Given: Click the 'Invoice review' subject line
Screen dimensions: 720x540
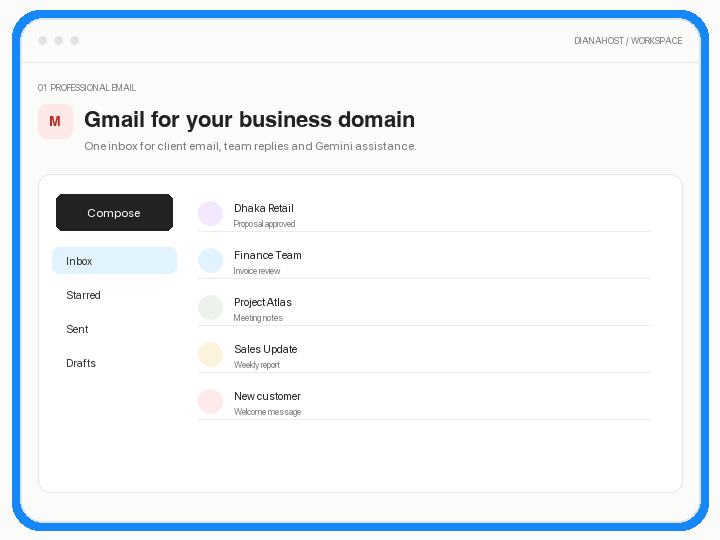Looking at the screenshot, I should coord(257,271).
